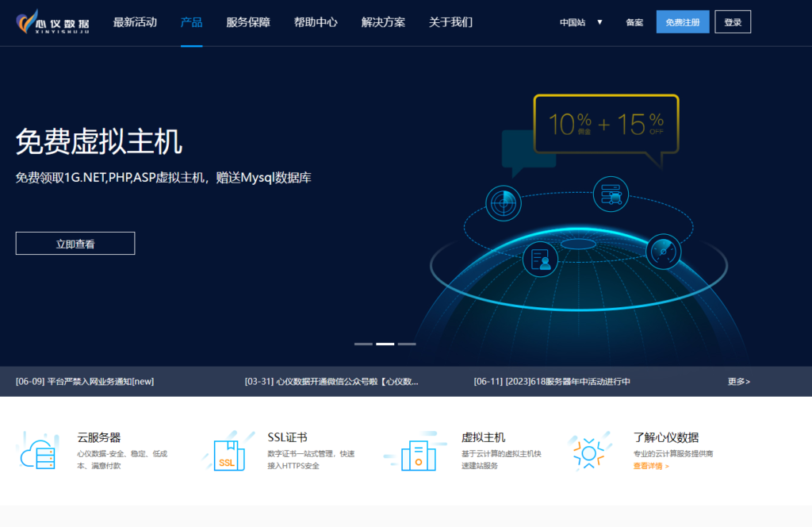Click the dropdown arrow beside 中国站
The width and height of the screenshot is (812, 527).
599,22
